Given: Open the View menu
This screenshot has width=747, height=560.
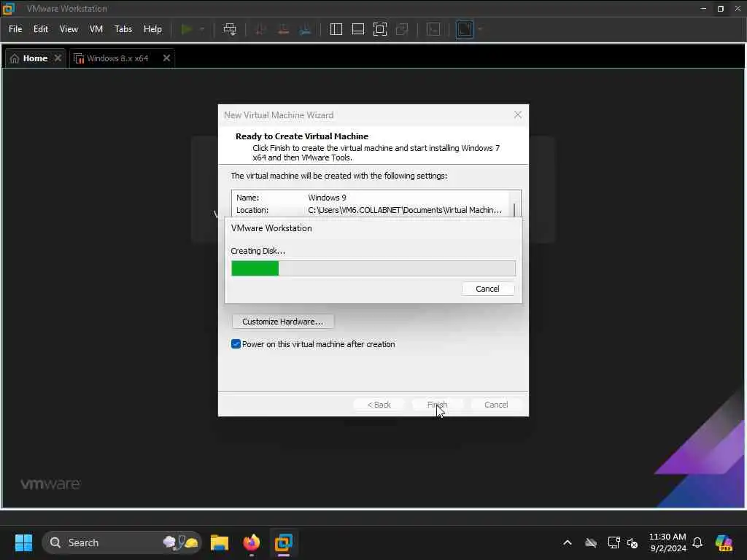Looking at the screenshot, I should (69, 29).
